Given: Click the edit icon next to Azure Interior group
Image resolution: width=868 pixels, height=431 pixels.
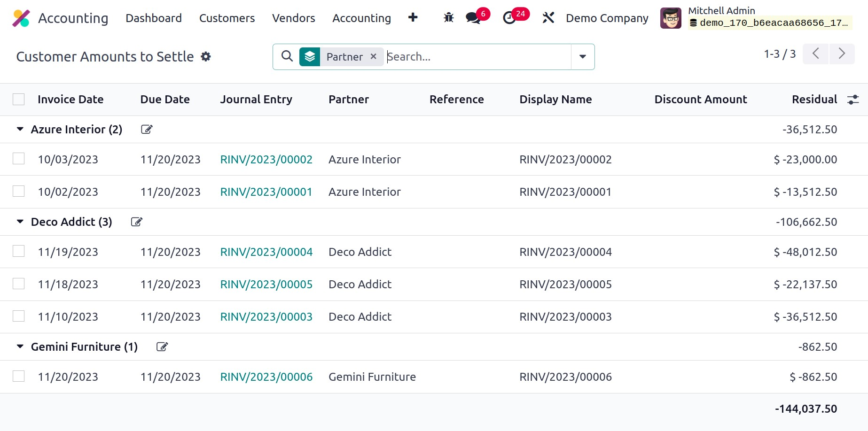Looking at the screenshot, I should coord(147,130).
